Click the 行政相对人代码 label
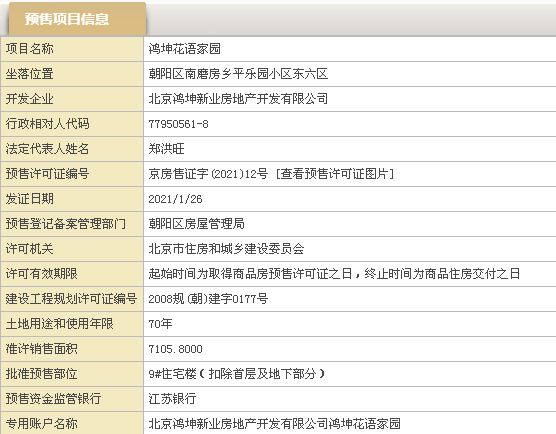556x434 pixels. click(x=48, y=124)
